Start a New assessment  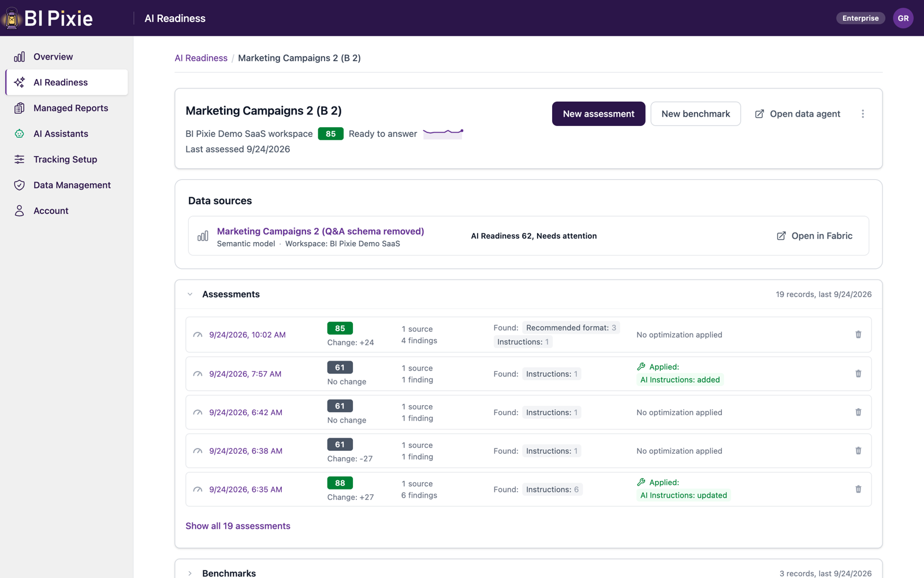(598, 114)
